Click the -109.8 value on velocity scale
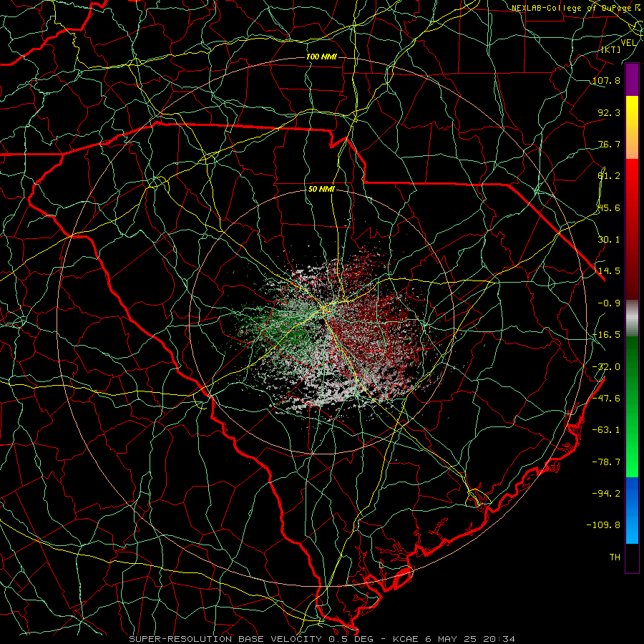This screenshot has width=644, height=644. point(603,525)
